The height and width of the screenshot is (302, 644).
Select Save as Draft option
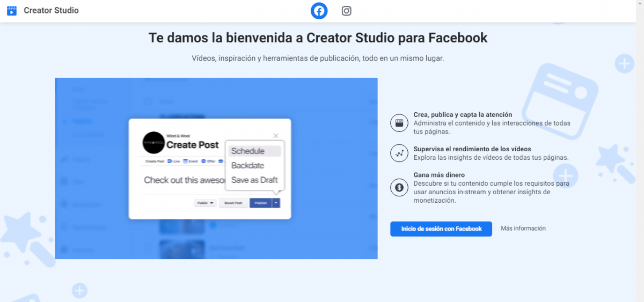click(254, 180)
